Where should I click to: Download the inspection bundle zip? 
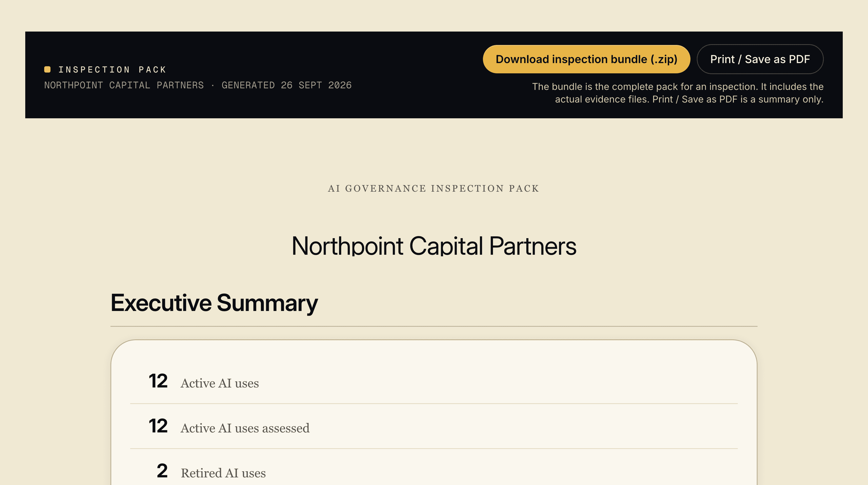(586, 59)
